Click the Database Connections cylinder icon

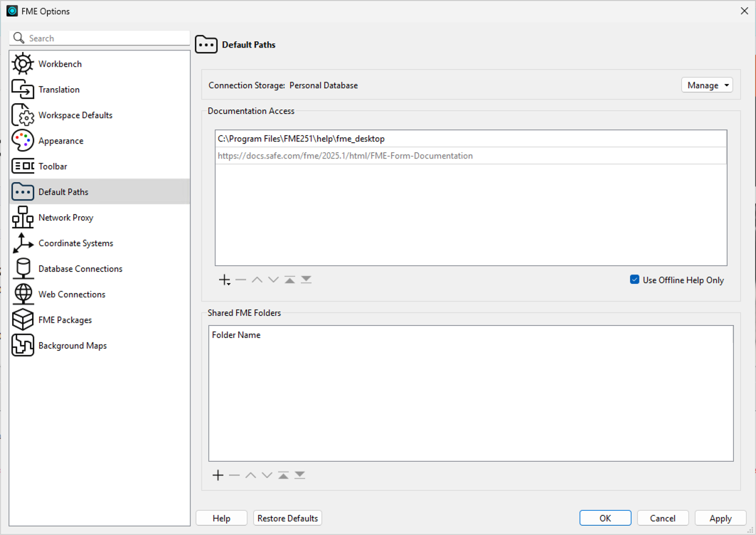(23, 268)
